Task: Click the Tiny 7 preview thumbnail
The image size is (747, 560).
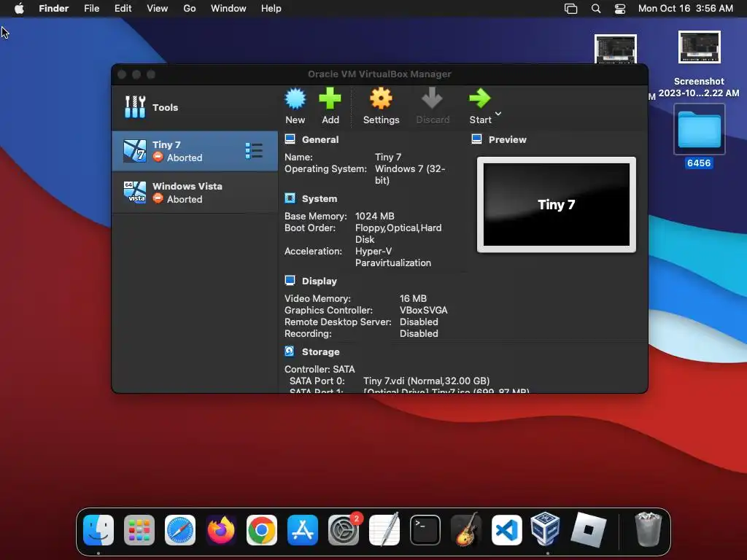Action: click(x=557, y=205)
